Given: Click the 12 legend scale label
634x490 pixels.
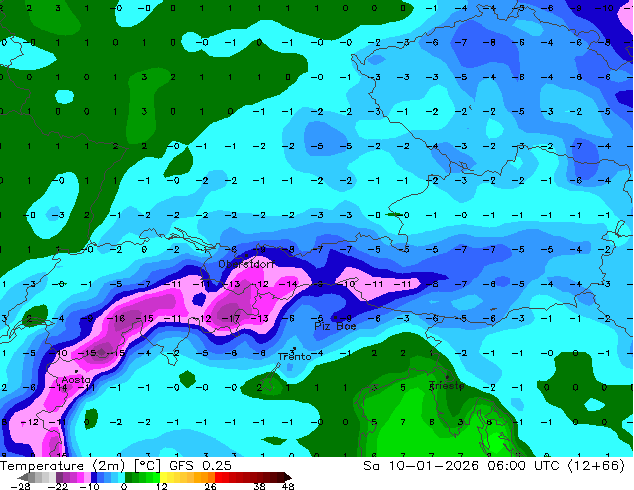Looking at the screenshot, I should pos(162,486).
